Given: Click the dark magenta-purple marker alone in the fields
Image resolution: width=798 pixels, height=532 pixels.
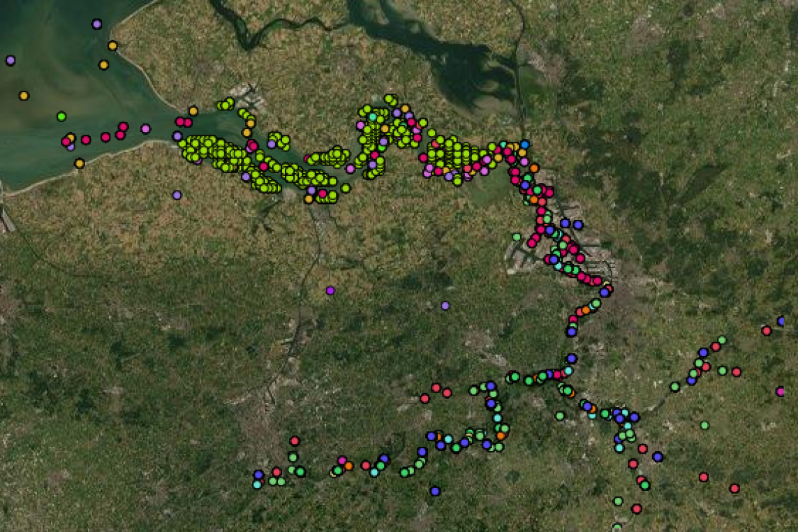Looking at the screenshot, I should click(x=330, y=290).
